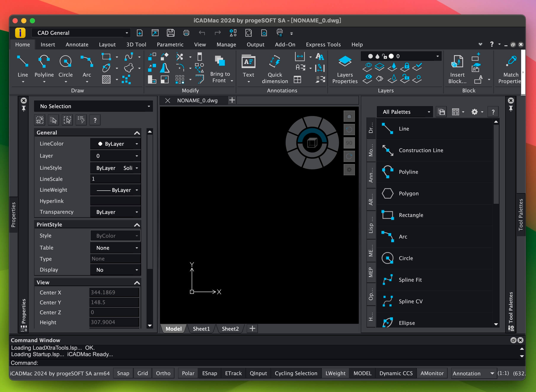Viewport: 536px width, 392px height.
Task: Open the LineColor ByLayer color picker
Action: tap(115, 144)
